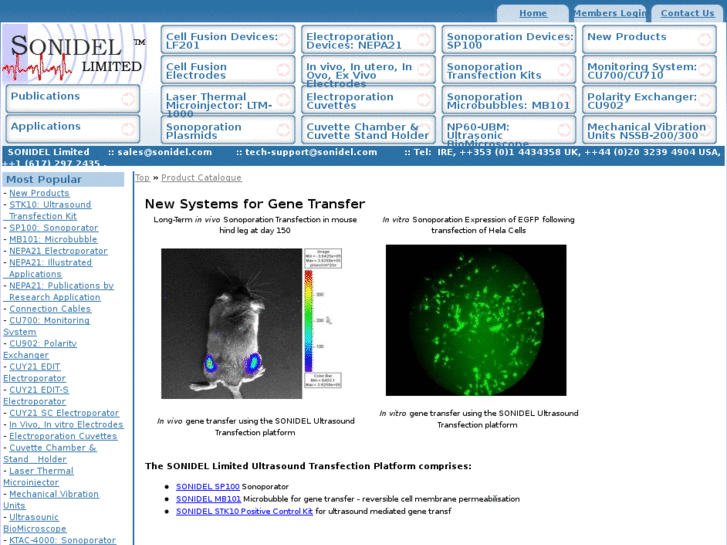The height and width of the screenshot is (545, 727).
Task: Open the Contact Us tab
Action: [687, 13]
